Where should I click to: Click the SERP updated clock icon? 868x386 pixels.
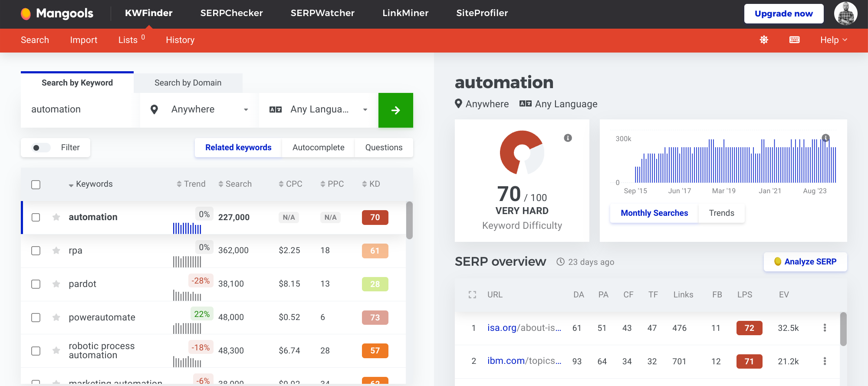click(560, 262)
